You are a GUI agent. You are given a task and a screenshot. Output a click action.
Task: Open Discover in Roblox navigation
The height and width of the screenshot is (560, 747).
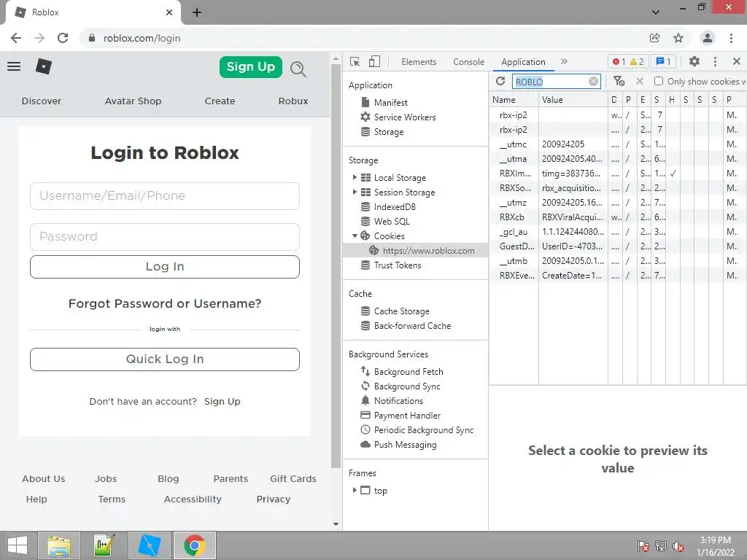[x=42, y=101]
